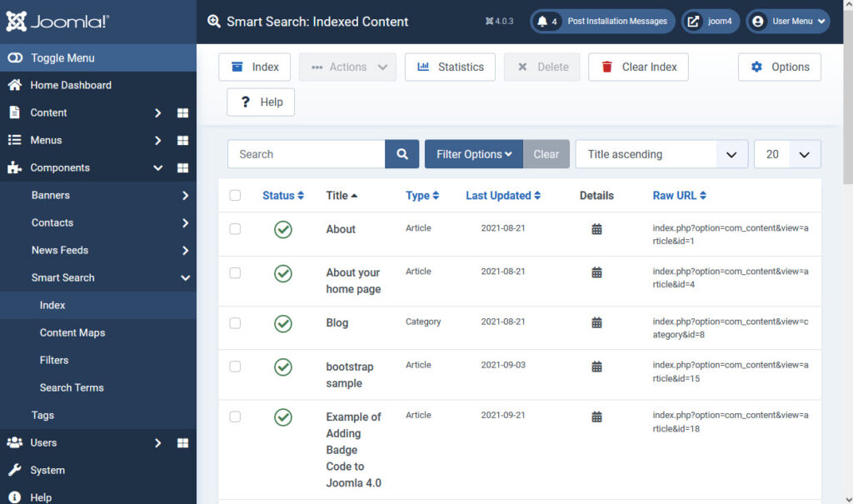The image size is (853, 504).
Task: Select the About your home page checkbox
Action: click(235, 272)
